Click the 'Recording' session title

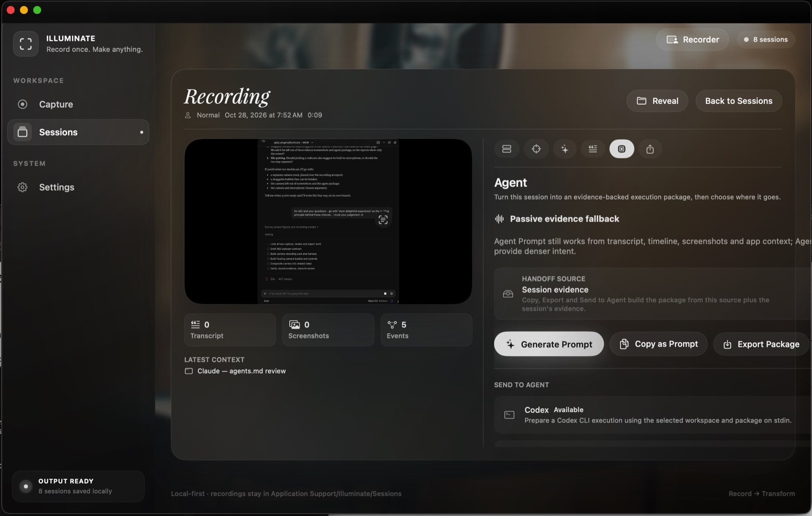227,97
